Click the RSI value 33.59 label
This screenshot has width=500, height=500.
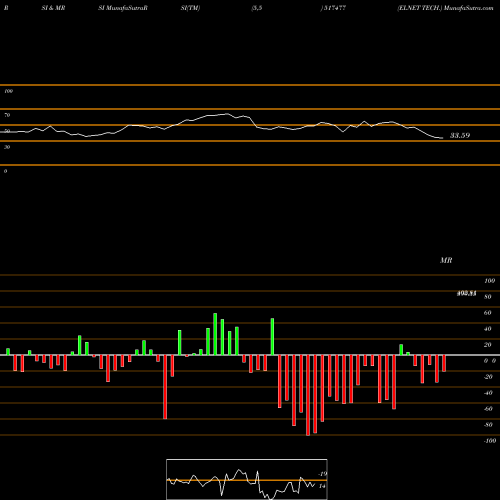(x=460, y=135)
